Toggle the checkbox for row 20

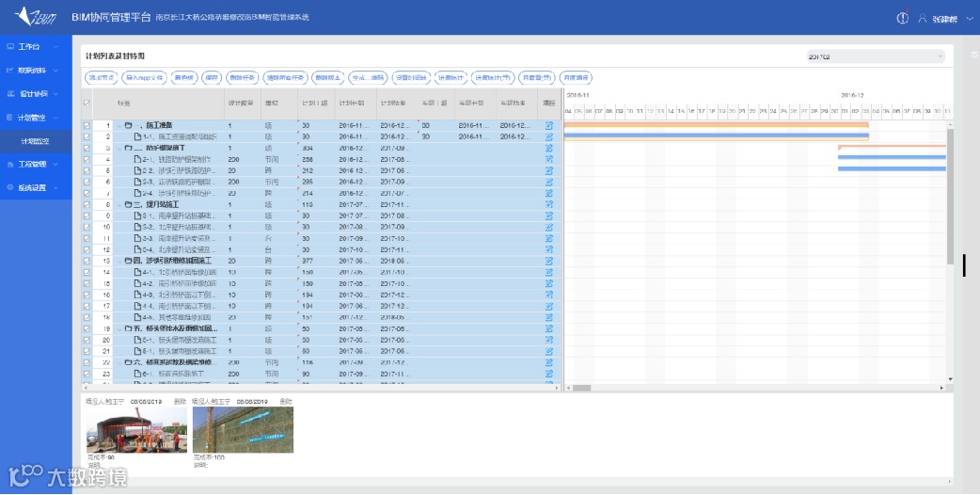(x=87, y=340)
